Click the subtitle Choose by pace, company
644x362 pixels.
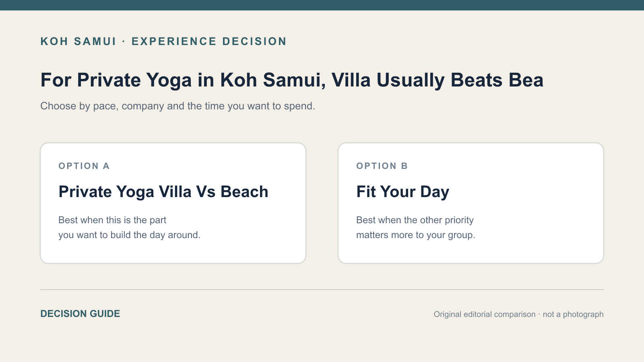(178, 106)
